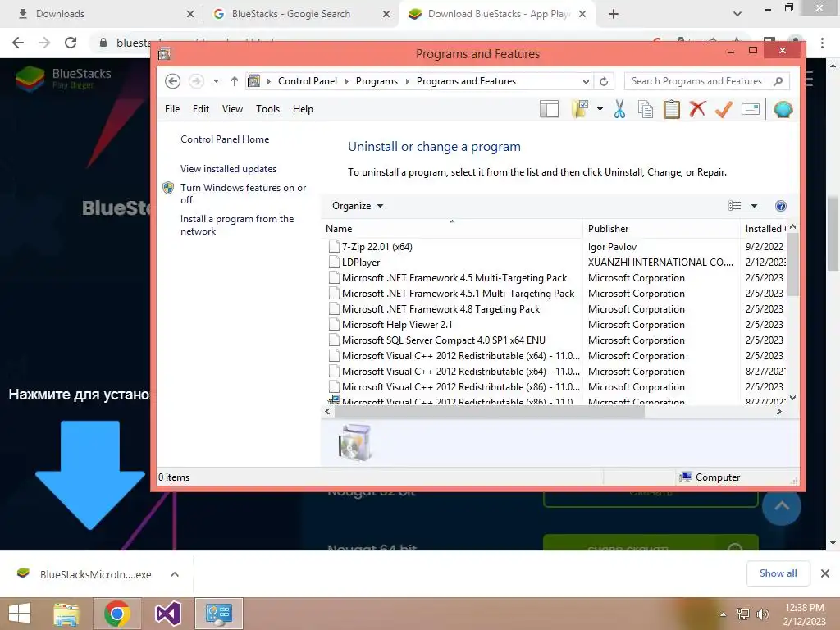Select Microsoft Help Viewer 2.1 entry

click(397, 325)
